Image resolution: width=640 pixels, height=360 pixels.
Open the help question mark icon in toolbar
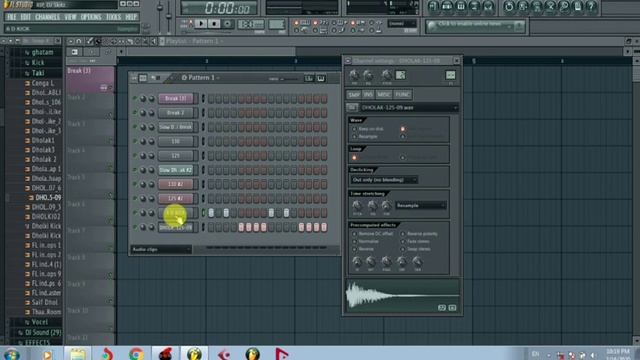pyautogui.click(x=591, y=7)
